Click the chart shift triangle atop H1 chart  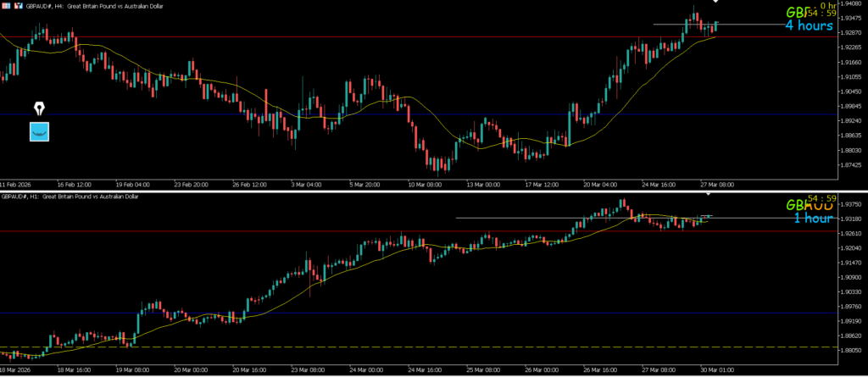(x=709, y=195)
